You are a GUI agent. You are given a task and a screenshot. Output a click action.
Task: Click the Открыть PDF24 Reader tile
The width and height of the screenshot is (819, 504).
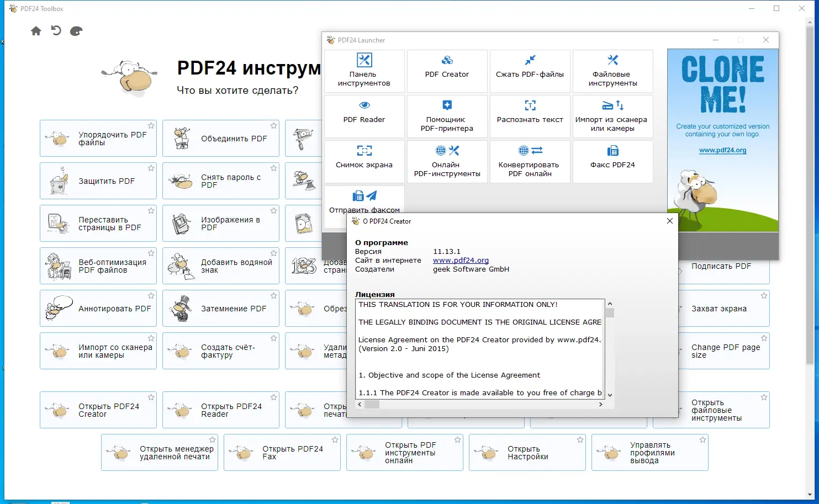point(221,410)
